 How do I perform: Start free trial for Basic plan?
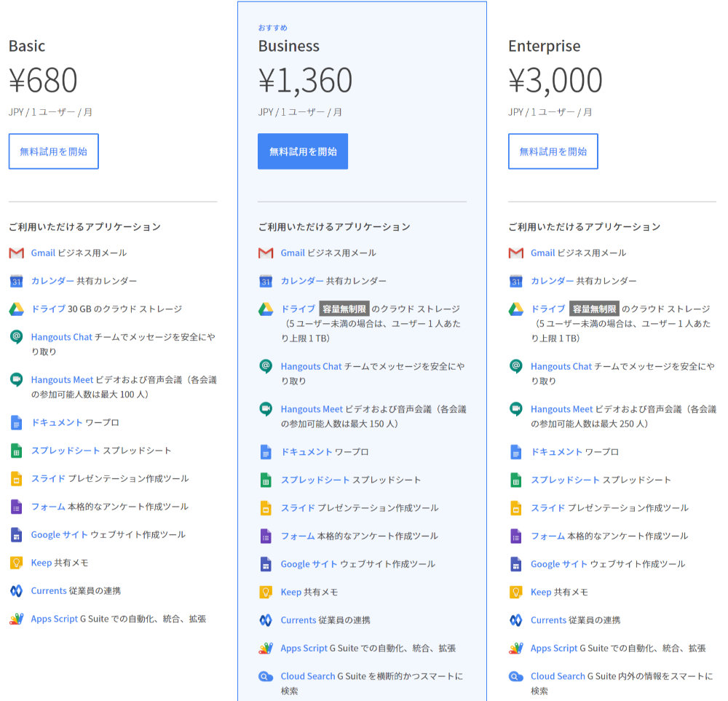pyautogui.click(x=53, y=151)
